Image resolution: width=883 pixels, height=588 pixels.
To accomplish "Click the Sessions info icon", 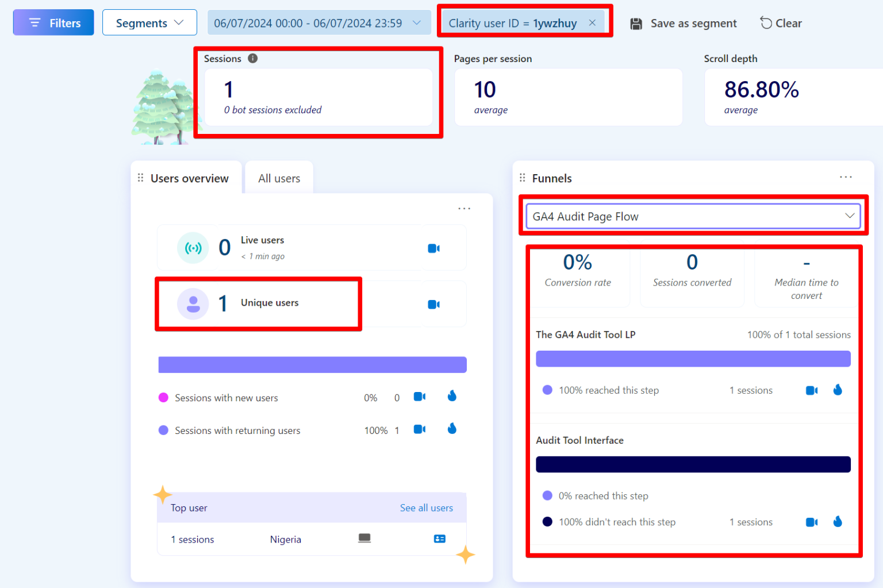I will tap(252, 58).
